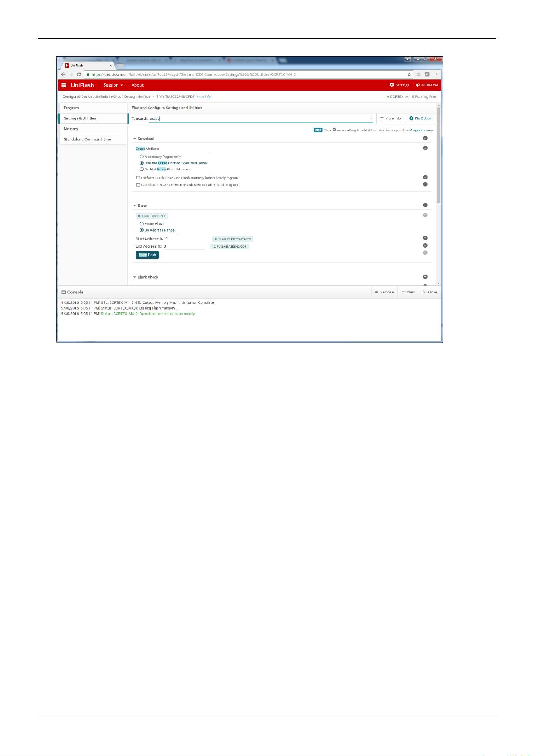
Task: Pin the Calculate CRC32 setting plus icon
Action: click(425, 184)
